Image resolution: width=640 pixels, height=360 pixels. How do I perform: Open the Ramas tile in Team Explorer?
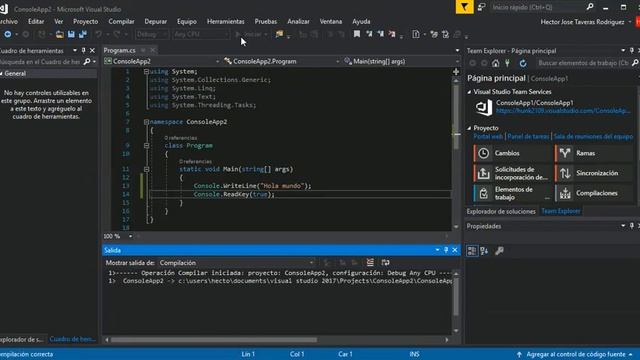[x=594, y=153]
